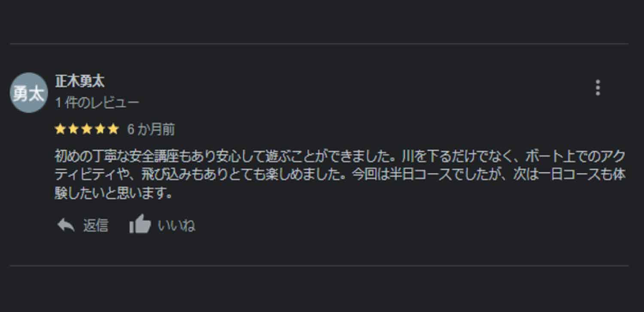
Task: View the 1 件のレビュー count link
Action: tap(97, 103)
